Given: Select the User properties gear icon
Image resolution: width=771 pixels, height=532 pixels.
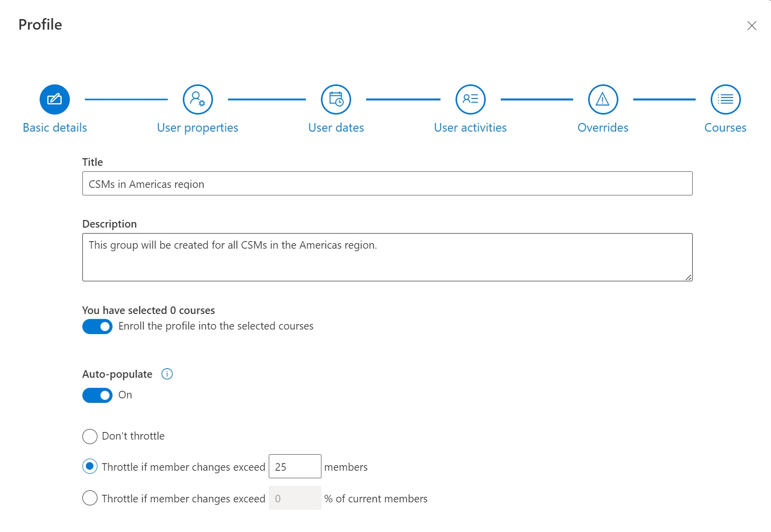Looking at the screenshot, I should tap(197, 99).
